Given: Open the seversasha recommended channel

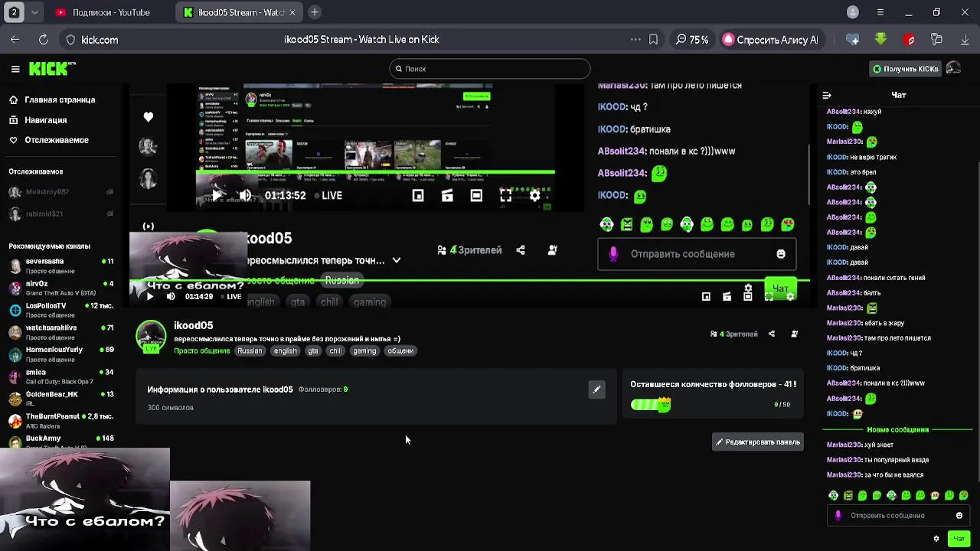Looking at the screenshot, I should click(60, 266).
